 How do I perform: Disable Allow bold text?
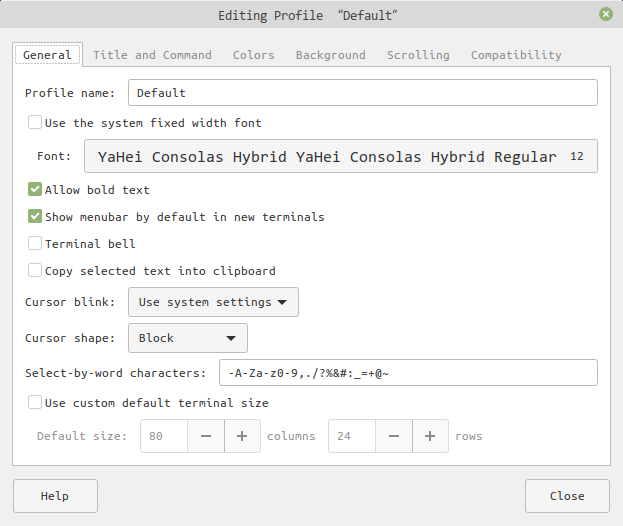(x=35, y=189)
